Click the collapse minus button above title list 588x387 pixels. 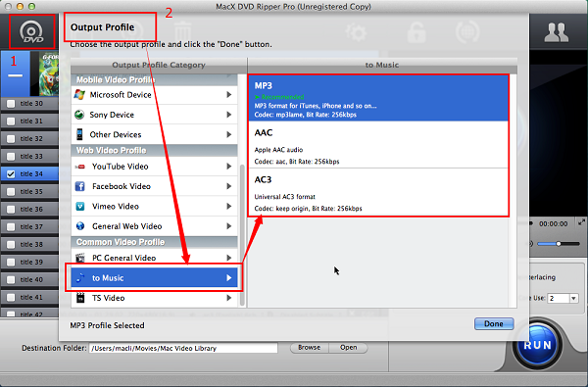(16, 75)
